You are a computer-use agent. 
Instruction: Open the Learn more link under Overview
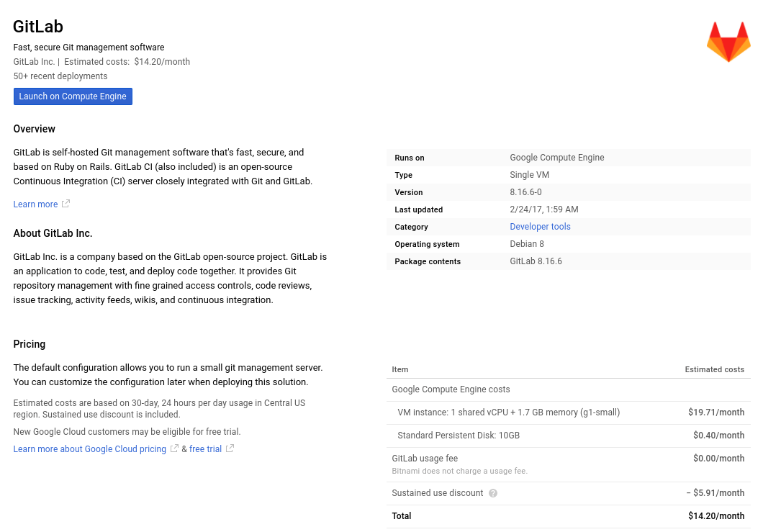(35, 204)
